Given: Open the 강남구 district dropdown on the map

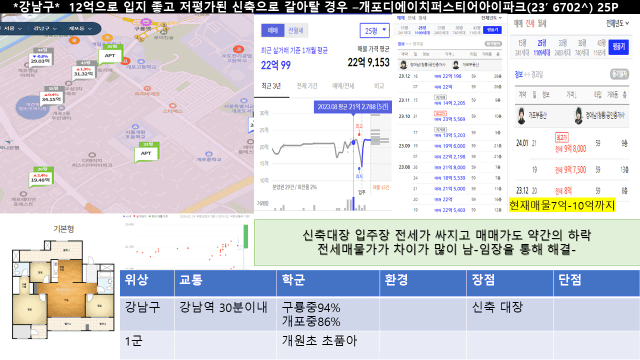Looking at the screenshot, I should click(45, 29).
